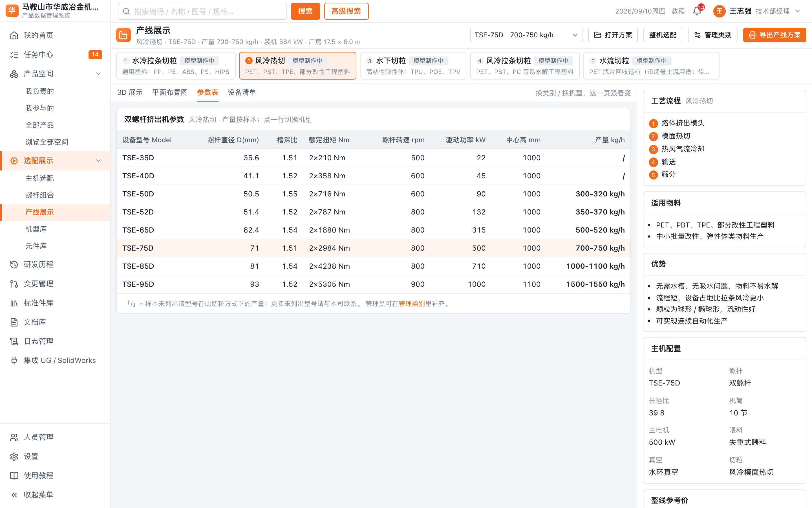Click the 产品空间 cubes icon
This screenshot has width=812, height=508.
click(x=14, y=74)
